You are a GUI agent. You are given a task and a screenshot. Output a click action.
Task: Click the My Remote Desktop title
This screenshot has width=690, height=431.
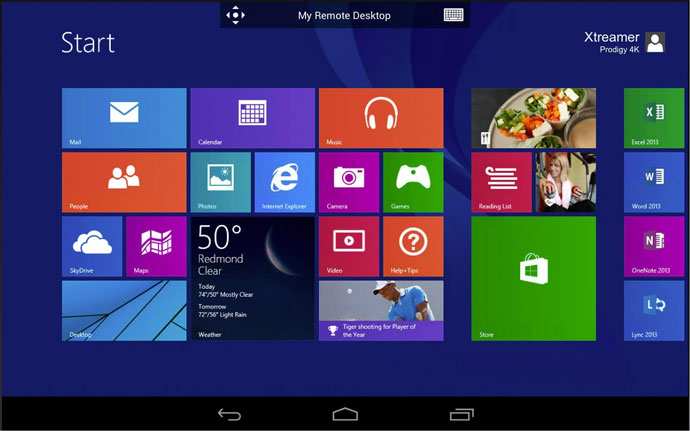344,15
